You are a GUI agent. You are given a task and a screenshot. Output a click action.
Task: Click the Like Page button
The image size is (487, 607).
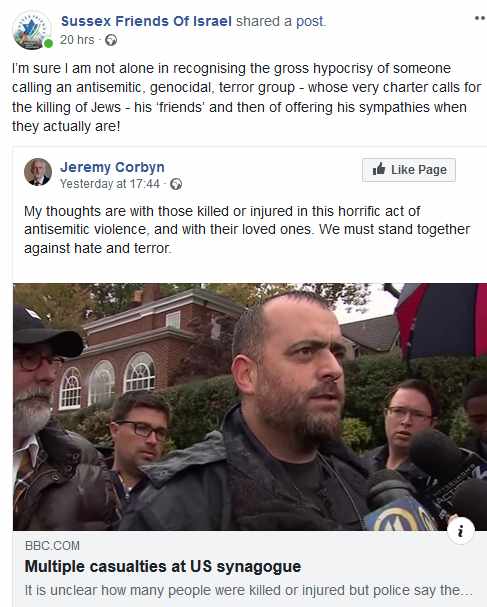click(409, 170)
